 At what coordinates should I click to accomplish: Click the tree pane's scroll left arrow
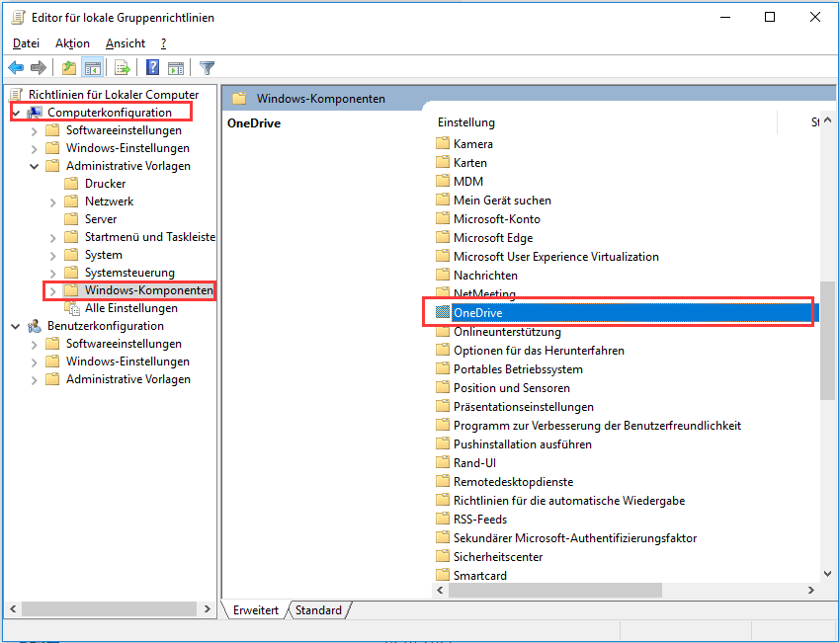[13, 608]
